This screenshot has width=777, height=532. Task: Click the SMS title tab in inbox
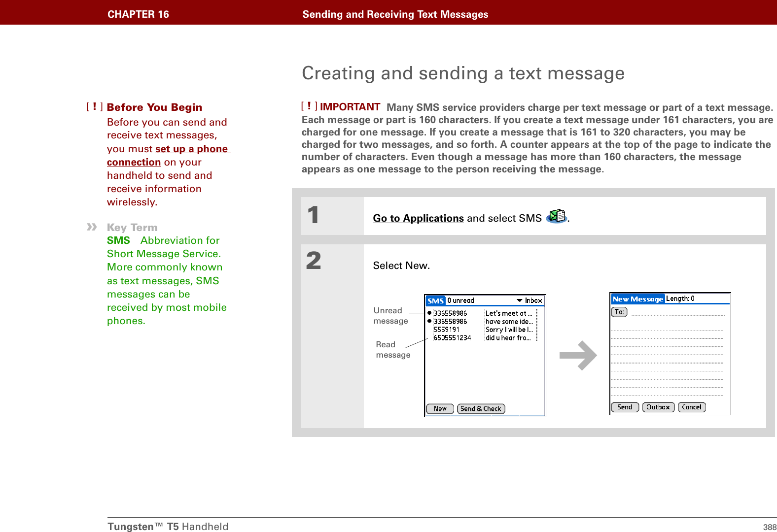(435, 300)
